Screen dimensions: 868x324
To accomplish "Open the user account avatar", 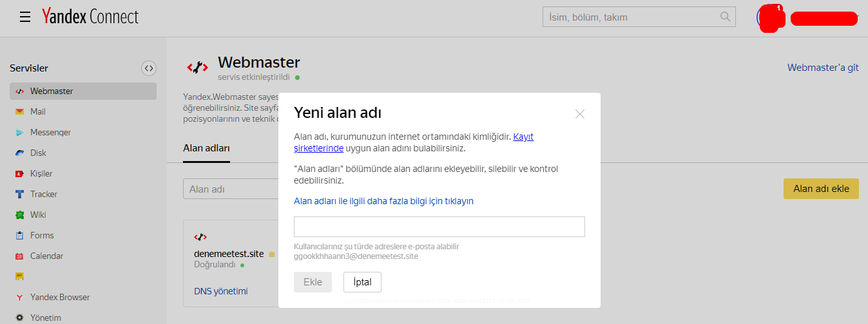I will (771, 17).
